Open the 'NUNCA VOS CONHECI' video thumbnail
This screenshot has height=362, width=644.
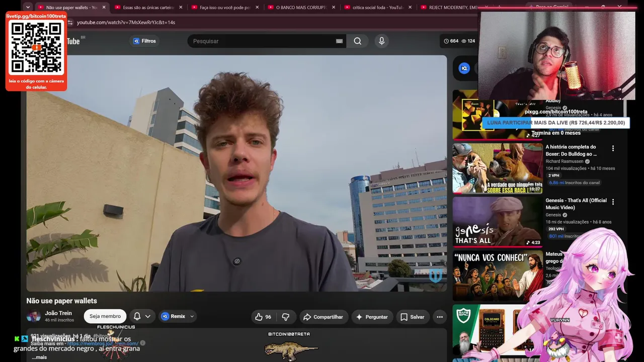[498, 276]
